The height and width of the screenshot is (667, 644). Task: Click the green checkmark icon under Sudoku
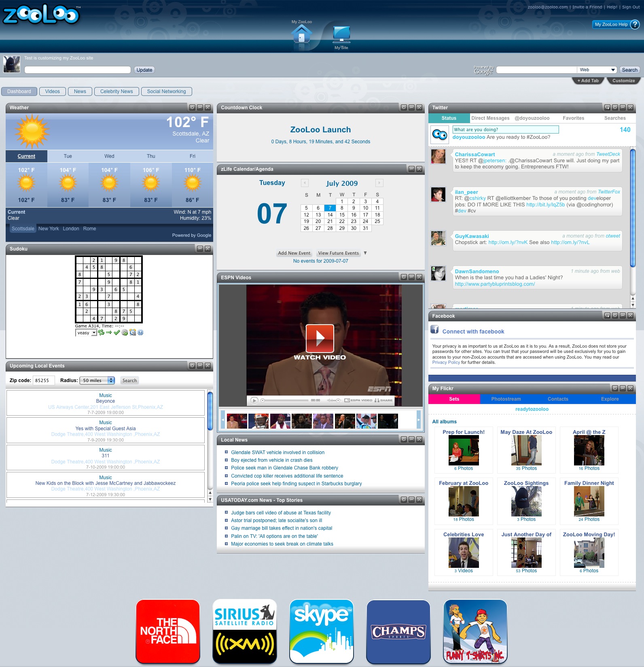(x=117, y=333)
